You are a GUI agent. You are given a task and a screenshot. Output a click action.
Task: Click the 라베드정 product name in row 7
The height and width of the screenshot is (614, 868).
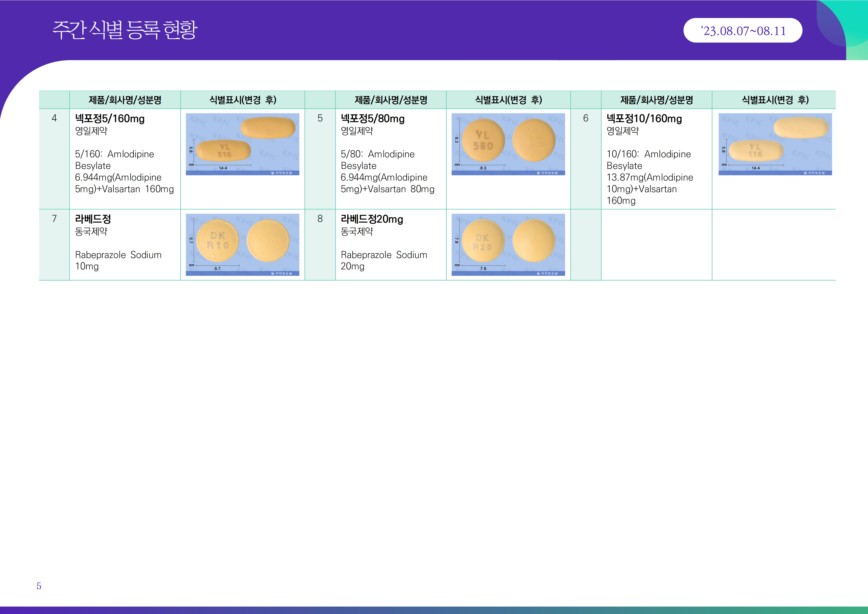(x=93, y=219)
